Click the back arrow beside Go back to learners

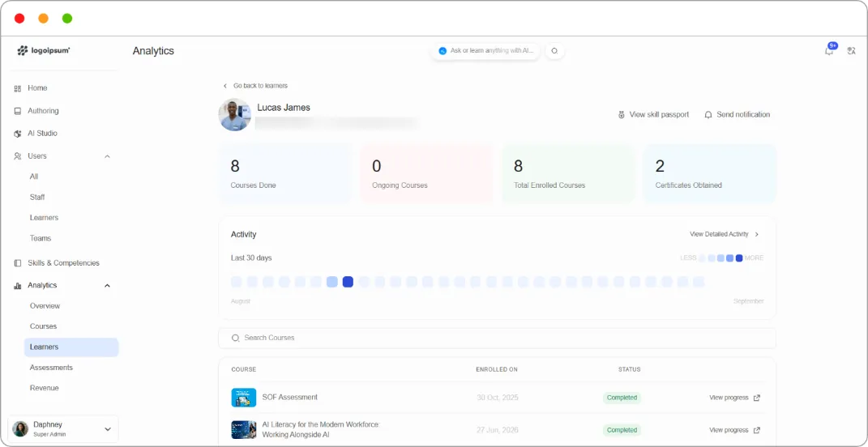click(x=224, y=86)
